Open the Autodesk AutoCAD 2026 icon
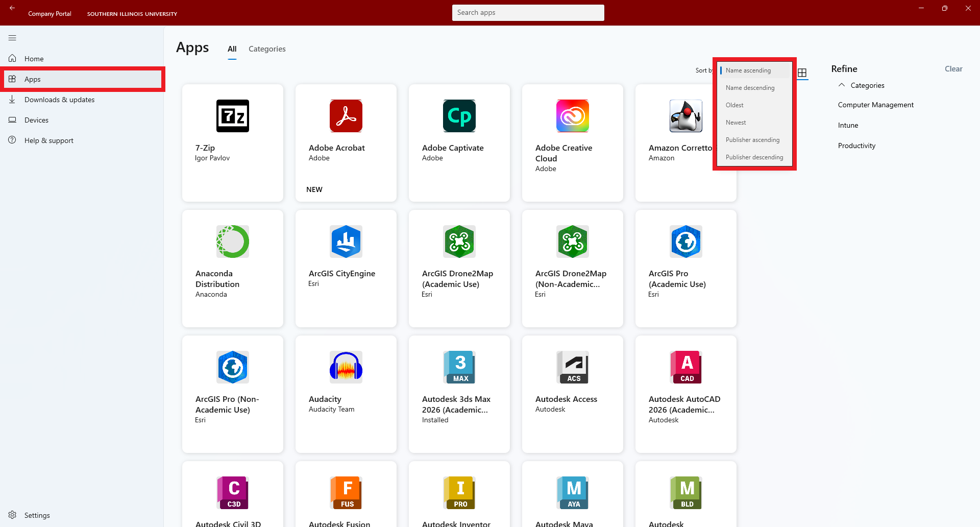 tap(686, 367)
